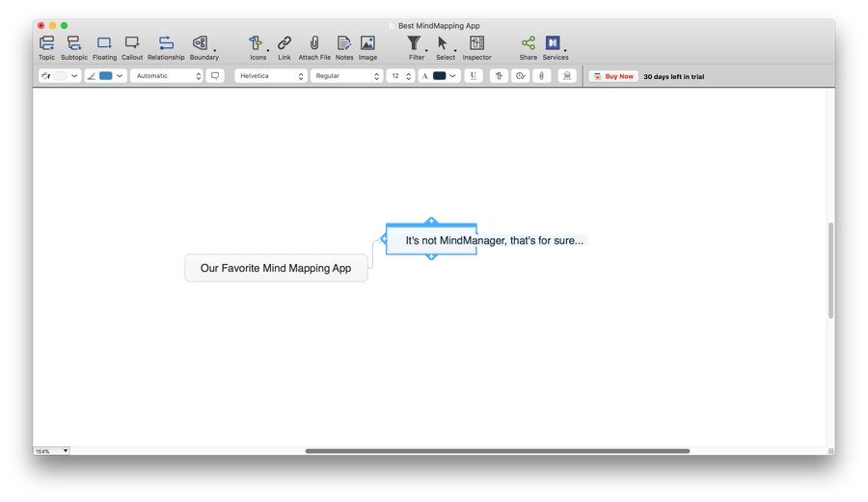Create a Relationship line
The width and height of the screenshot is (868, 502).
pyautogui.click(x=166, y=47)
